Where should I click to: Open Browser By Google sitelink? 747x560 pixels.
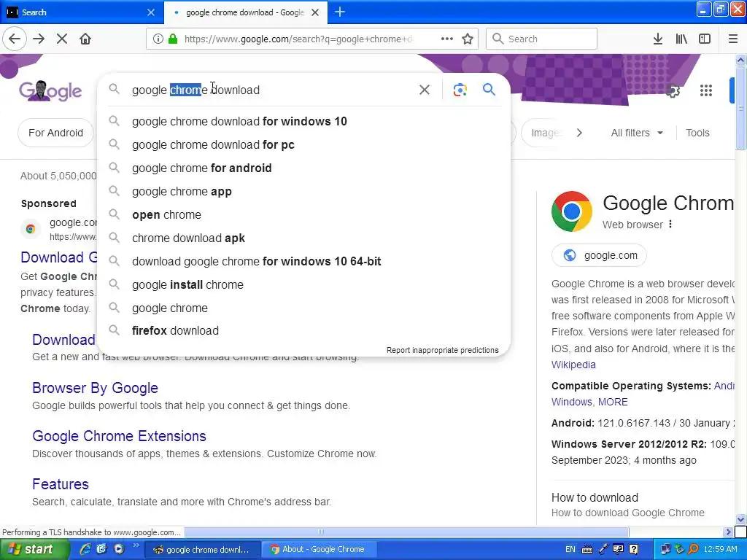tap(95, 388)
